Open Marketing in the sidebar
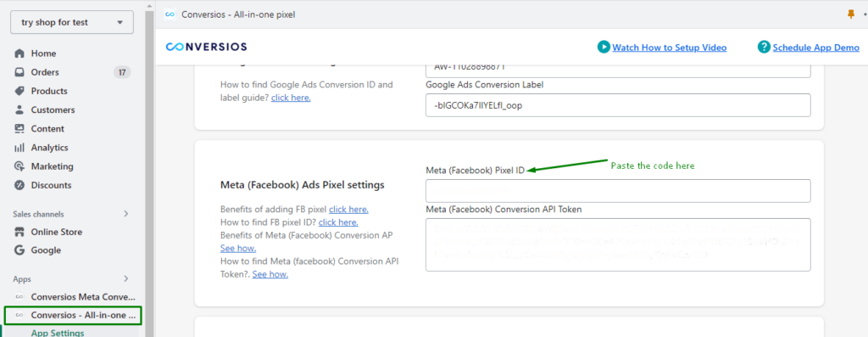868x337 pixels. tap(52, 166)
